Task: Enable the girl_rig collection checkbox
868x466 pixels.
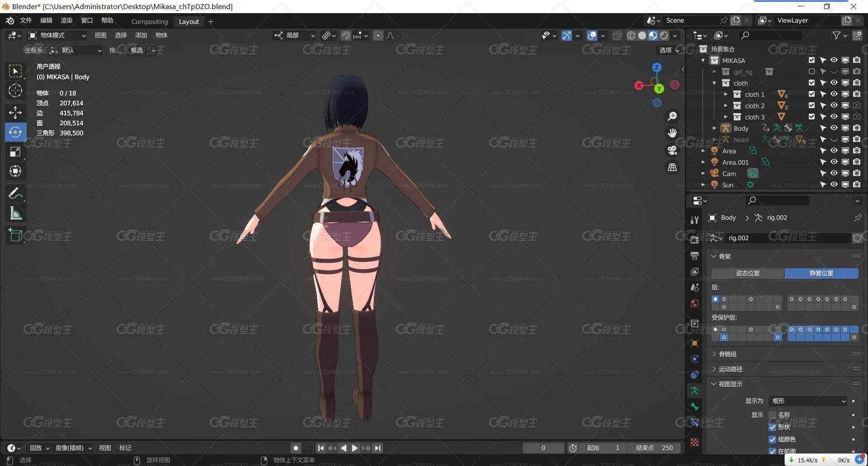Action: pyautogui.click(x=811, y=71)
